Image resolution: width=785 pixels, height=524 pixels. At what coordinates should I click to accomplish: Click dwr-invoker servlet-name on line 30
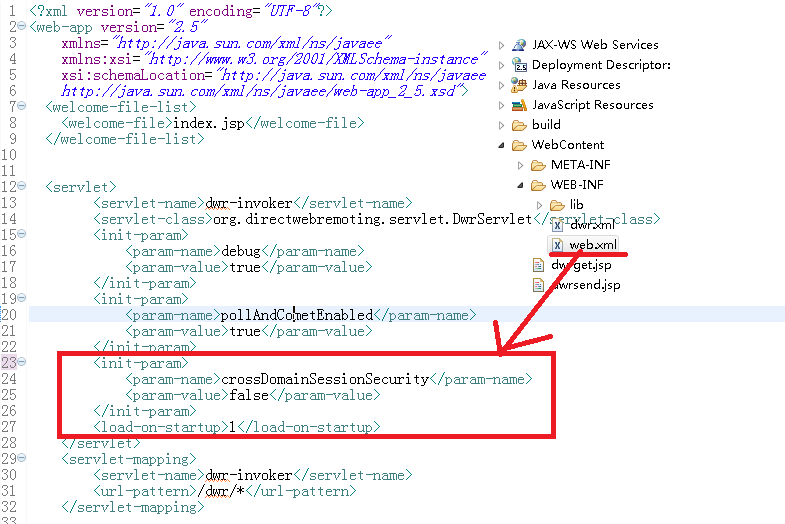point(249,475)
